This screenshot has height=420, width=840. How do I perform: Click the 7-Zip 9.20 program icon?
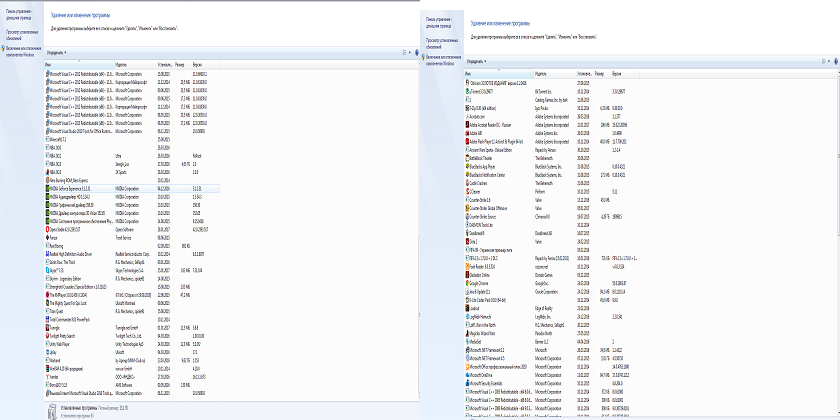click(x=468, y=108)
